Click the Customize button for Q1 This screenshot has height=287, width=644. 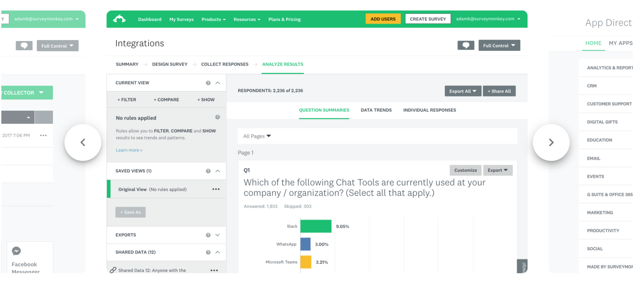pos(465,170)
